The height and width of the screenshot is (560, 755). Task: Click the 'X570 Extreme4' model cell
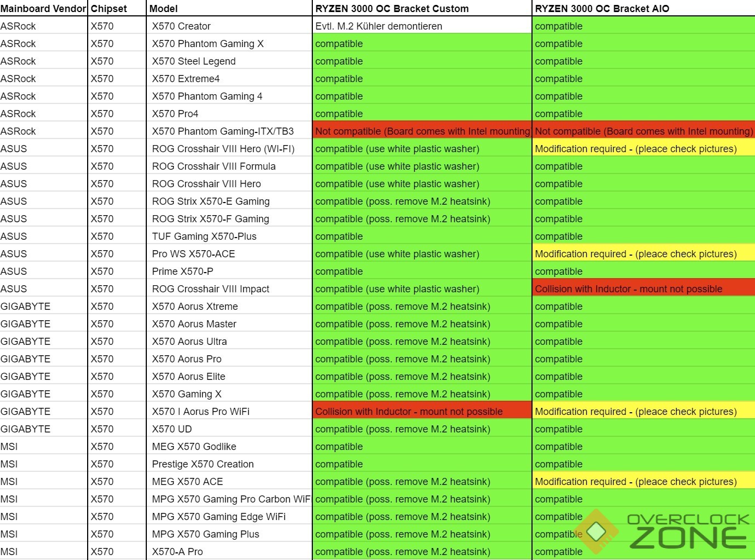[229, 78]
